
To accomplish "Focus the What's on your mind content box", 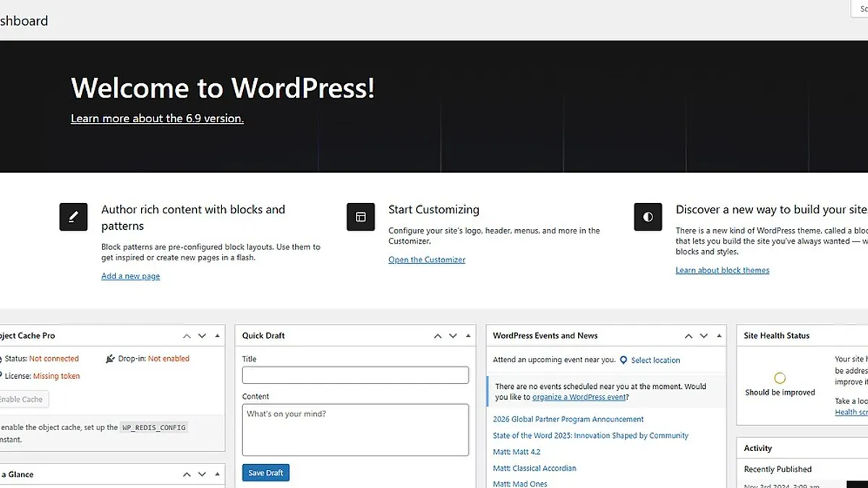I will point(355,429).
